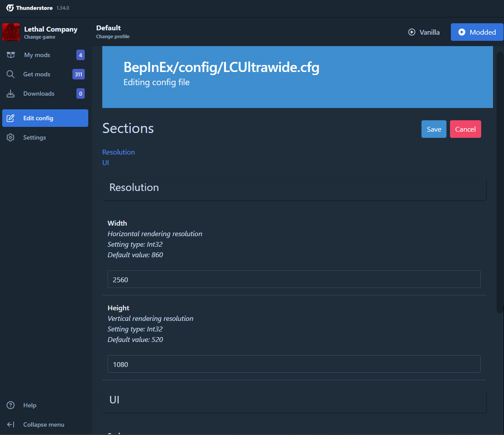This screenshot has width=504, height=435.
Task: Click the Get mods count badge 311
Action: point(79,74)
